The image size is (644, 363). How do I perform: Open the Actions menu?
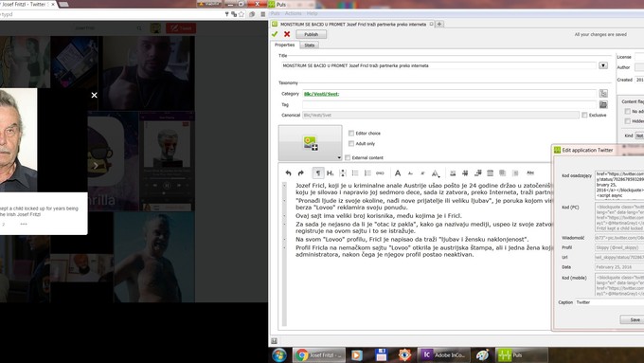coord(294,13)
